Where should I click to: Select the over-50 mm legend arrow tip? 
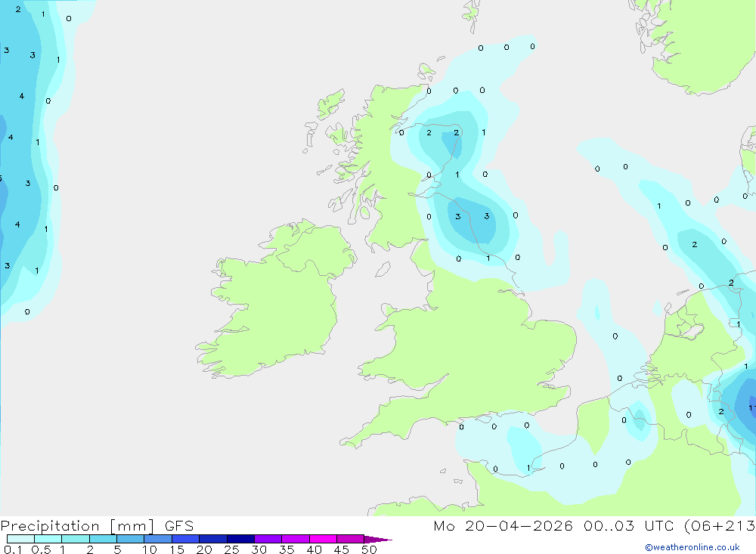pyautogui.click(x=378, y=539)
